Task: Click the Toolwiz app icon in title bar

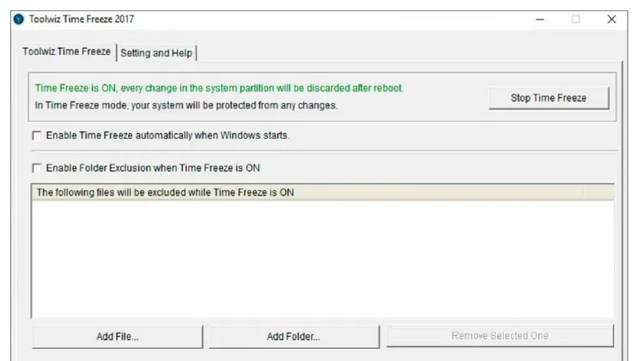Action: click(19, 19)
